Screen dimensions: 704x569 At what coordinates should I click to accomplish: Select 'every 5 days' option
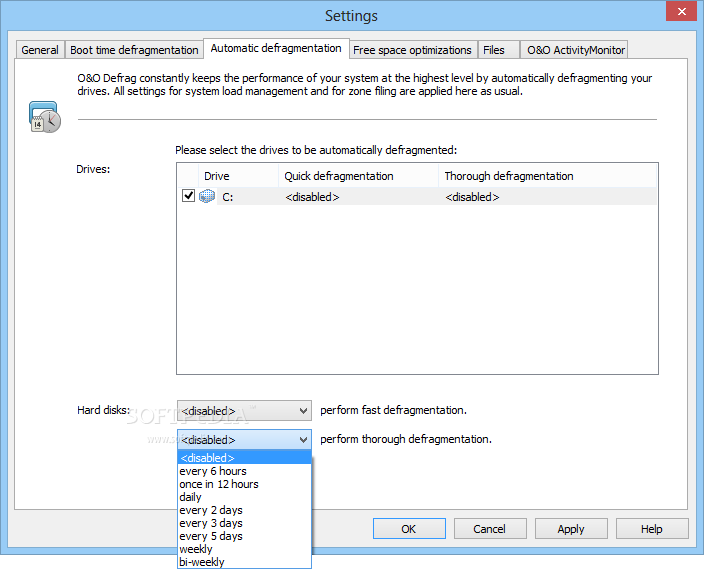244,536
